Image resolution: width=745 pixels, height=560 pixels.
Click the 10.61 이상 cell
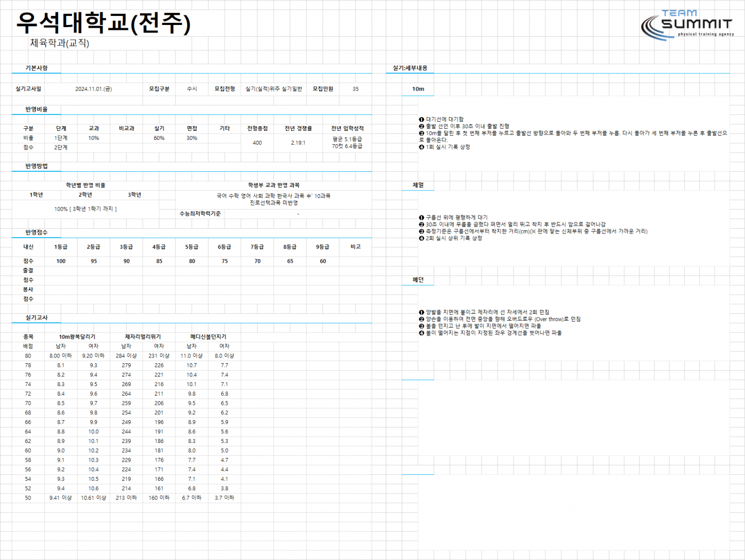pyautogui.click(x=94, y=498)
